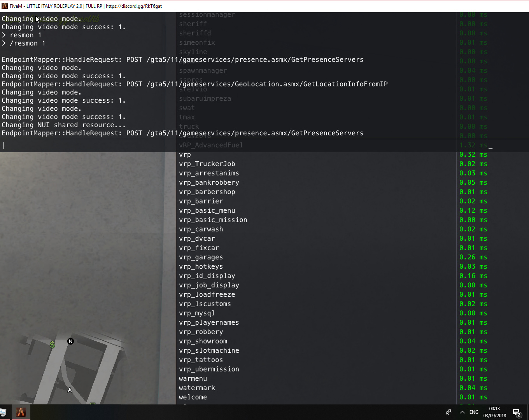Image resolution: width=529 pixels, height=420 pixels.
Task: Click the green dollar sign map blip
Action: click(x=53, y=345)
